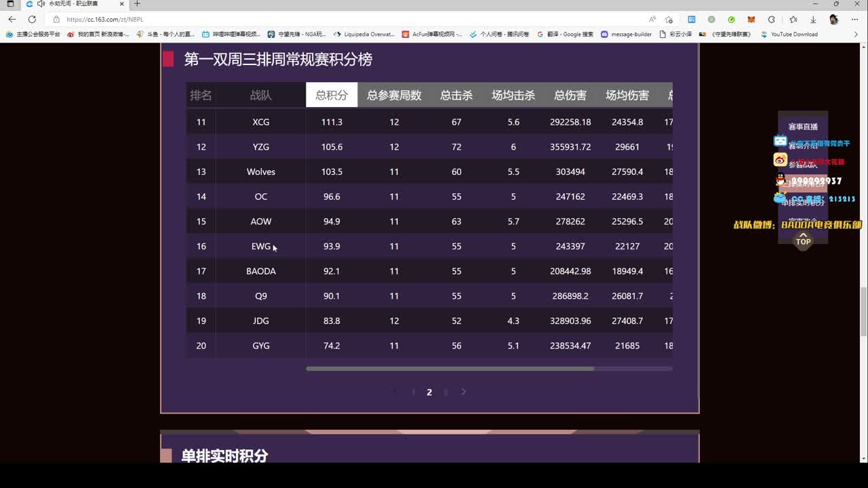
Task: Click the 总积分 column header
Action: click(331, 95)
